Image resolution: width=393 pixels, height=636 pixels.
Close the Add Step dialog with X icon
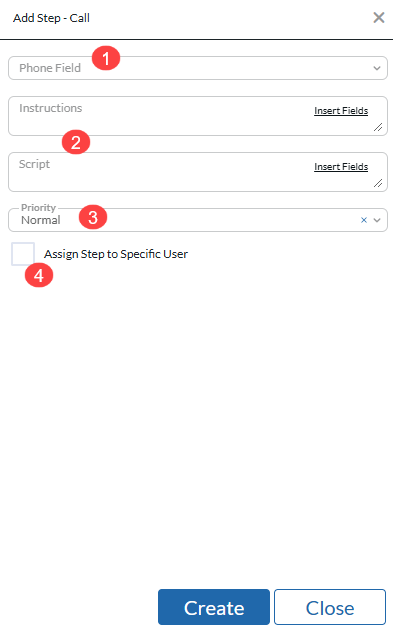click(x=378, y=17)
